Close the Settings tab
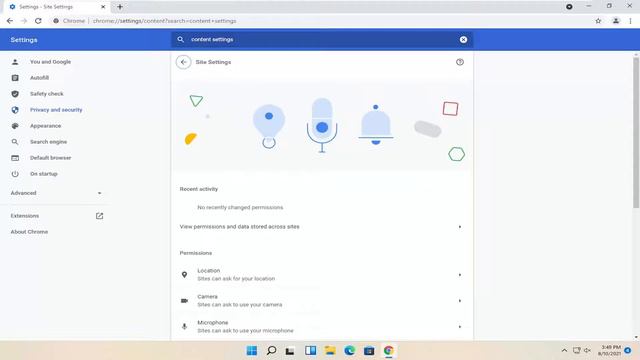The image size is (640, 360). (x=103, y=7)
